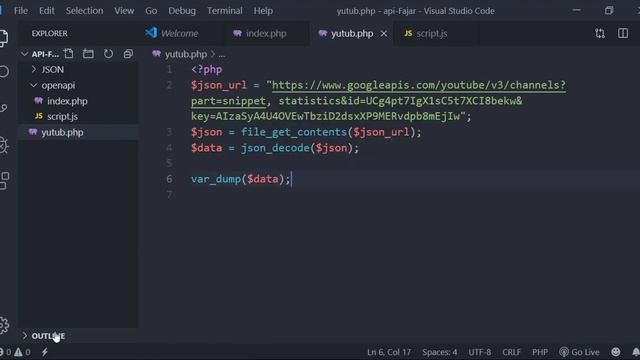This screenshot has width=640, height=360.
Task: Click the lightning bolt status icon
Action: [44, 352]
